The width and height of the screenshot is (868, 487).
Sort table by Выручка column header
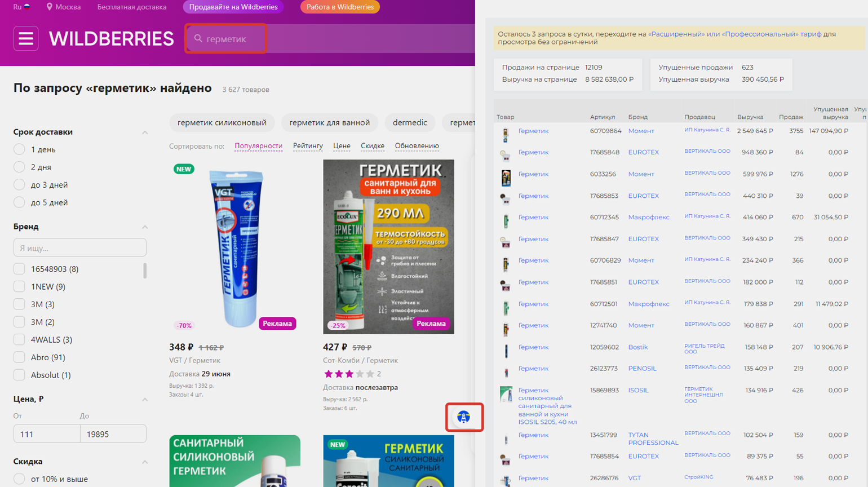click(x=750, y=117)
